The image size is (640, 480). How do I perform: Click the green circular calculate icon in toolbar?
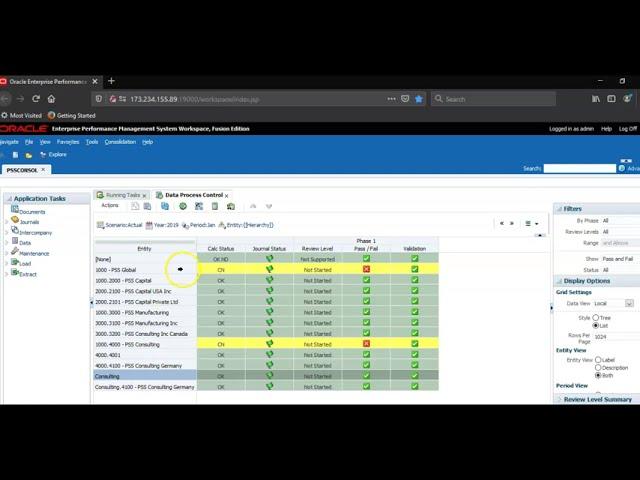183,206
